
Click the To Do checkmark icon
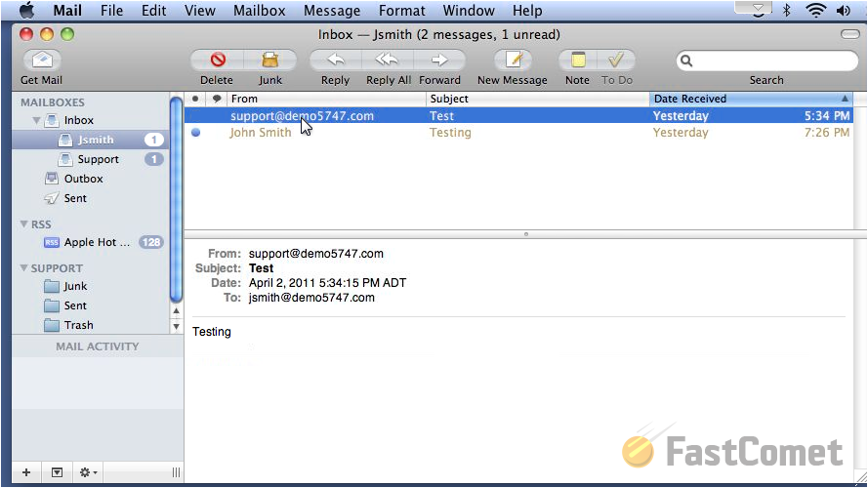coord(616,60)
